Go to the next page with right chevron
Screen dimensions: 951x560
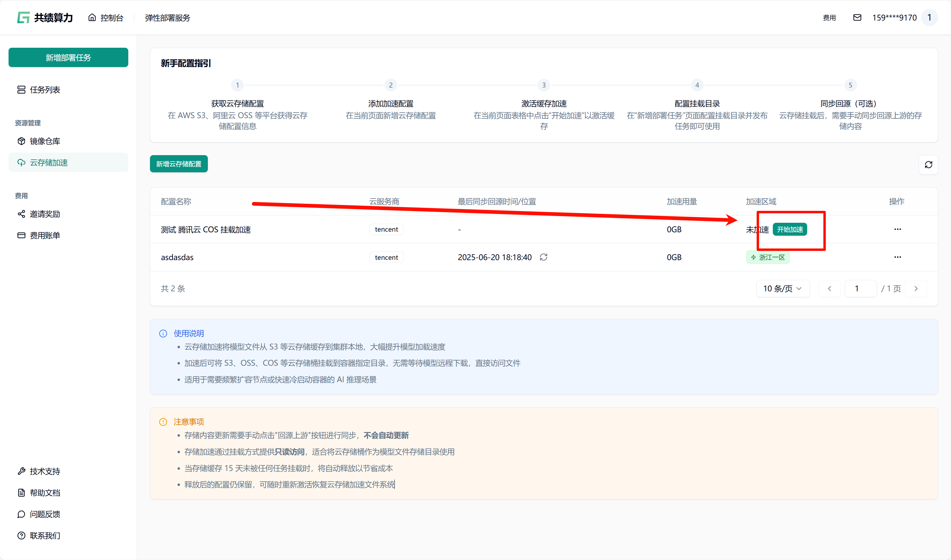[916, 289]
